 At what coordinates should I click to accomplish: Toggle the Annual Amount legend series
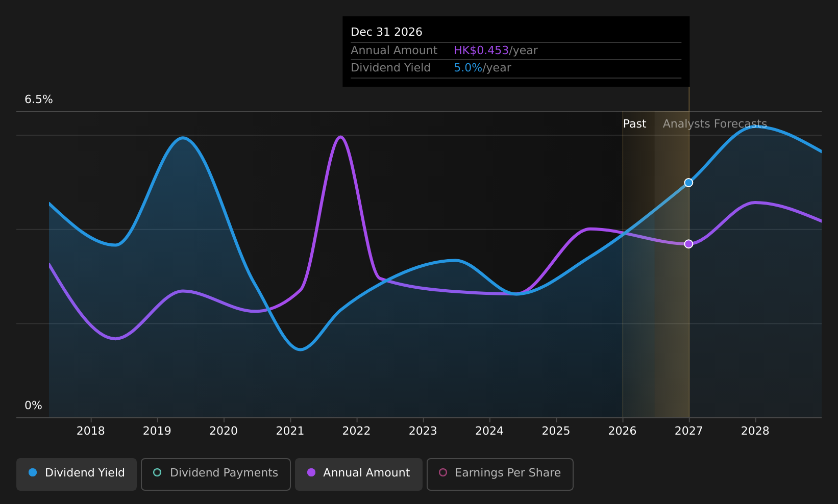359,474
